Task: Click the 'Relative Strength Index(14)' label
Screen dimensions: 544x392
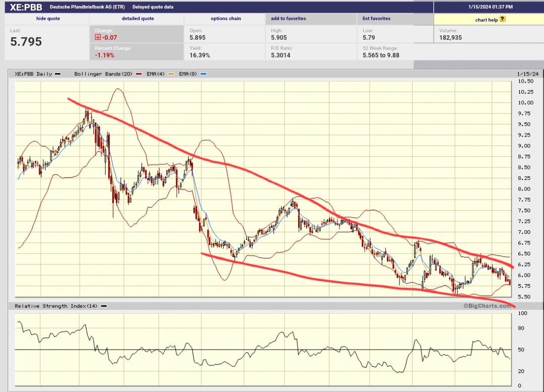Action: click(x=56, y=306)
